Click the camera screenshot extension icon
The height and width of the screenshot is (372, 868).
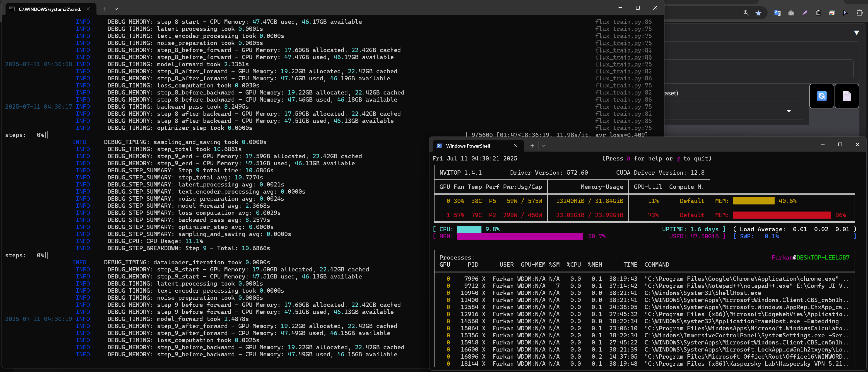pyautogui.click(x=791, y=13)
